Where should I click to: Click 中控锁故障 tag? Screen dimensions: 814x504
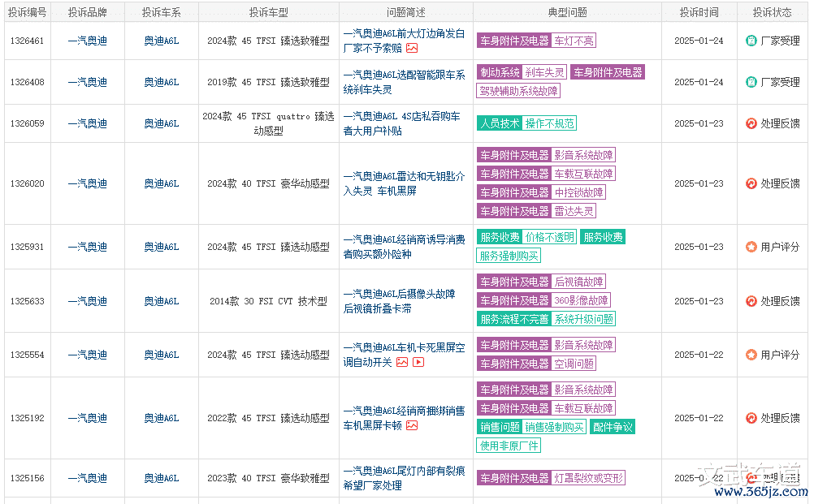pyautogui.click(x=579, y=192)
